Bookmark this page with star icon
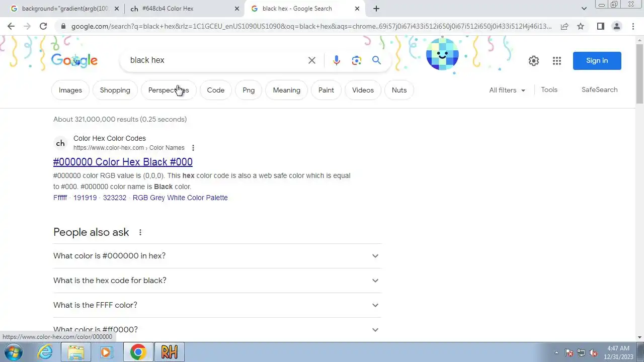644x362 pixels. click(x=581, y=26)
